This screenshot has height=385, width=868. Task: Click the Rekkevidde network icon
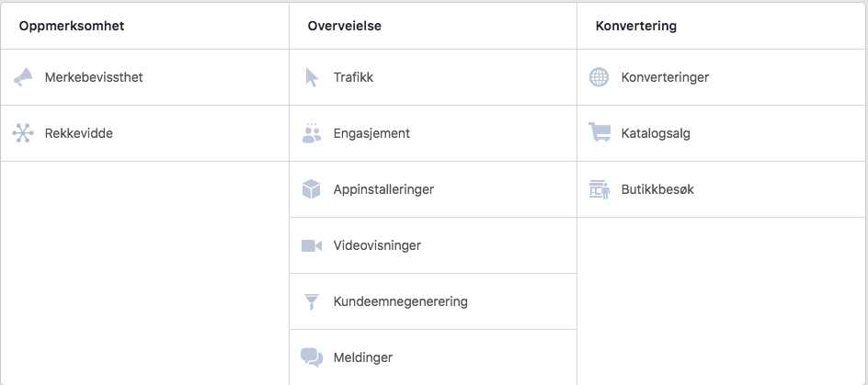[x=23, y=133]
